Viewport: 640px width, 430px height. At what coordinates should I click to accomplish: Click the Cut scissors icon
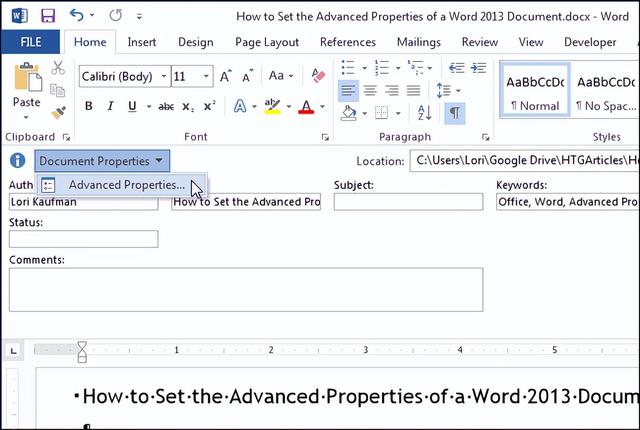point(58,67)
